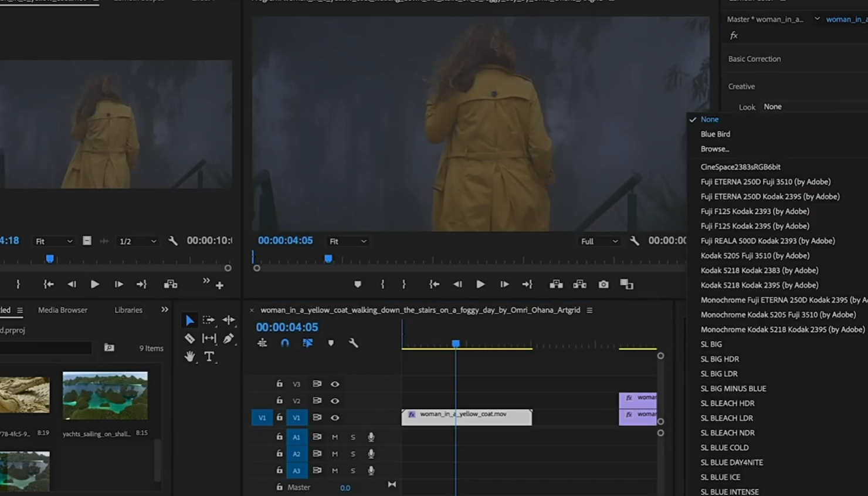Open timeline display settings wrench
The height and width of the screenshot is (496, 868).
[353, 343]
